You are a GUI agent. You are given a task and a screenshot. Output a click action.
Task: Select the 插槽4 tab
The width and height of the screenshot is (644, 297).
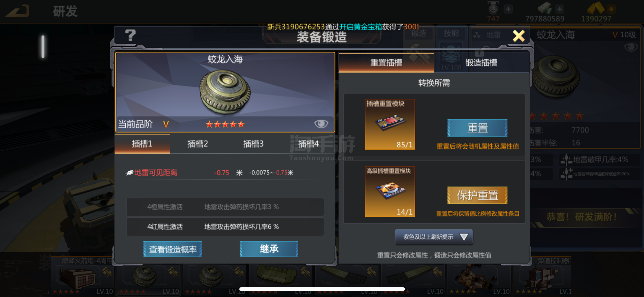click(308, 144)
